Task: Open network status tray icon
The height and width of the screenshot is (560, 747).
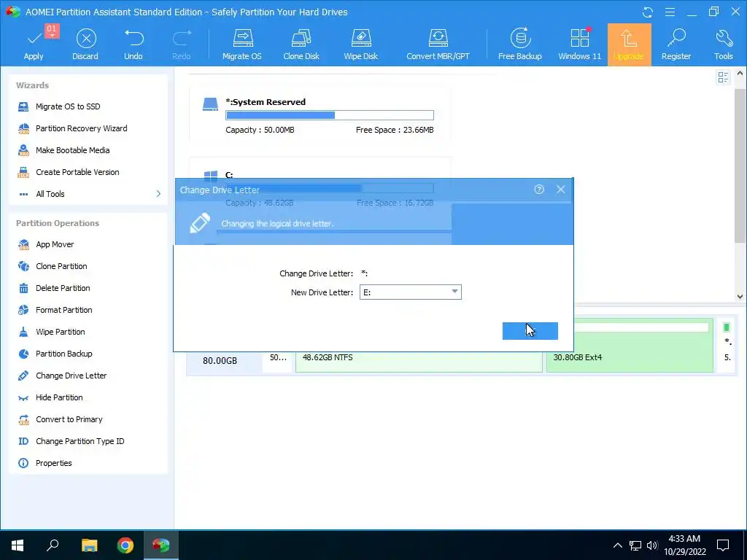Action: point(635,545)
